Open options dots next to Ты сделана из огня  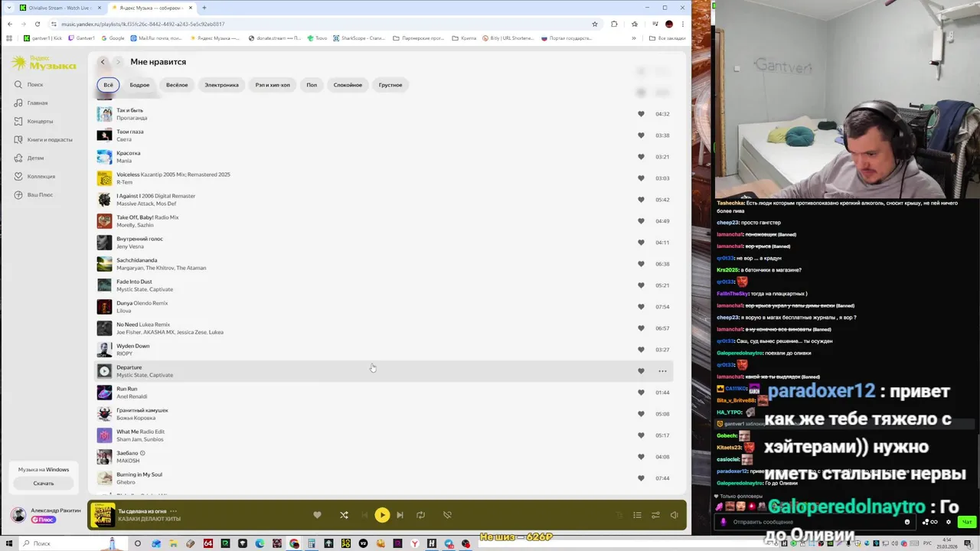point(173,511)
